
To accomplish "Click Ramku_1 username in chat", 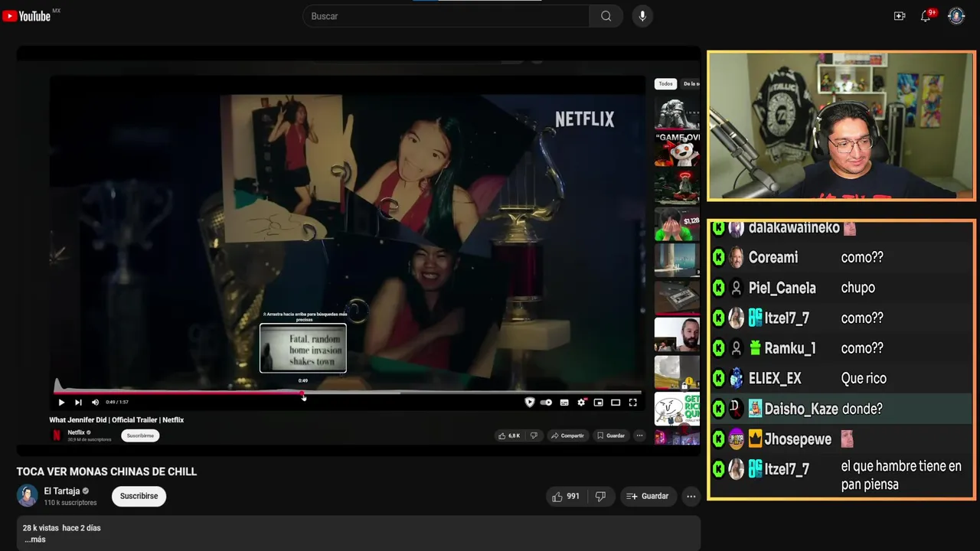I will tap(790, 348).
